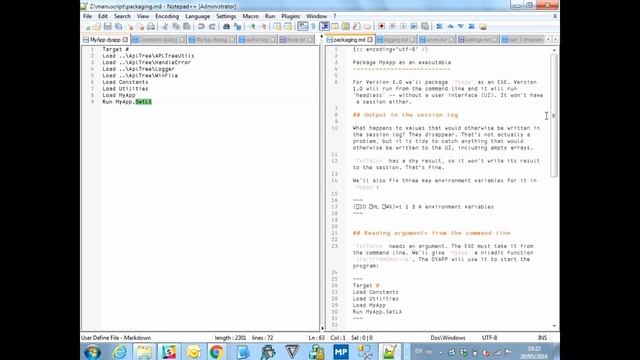The width and height of the screenshot is (640, 360).
Task: Click 'Dos\Windows' in the status bar
Action: pyautogui.click(x=448, y=338)
